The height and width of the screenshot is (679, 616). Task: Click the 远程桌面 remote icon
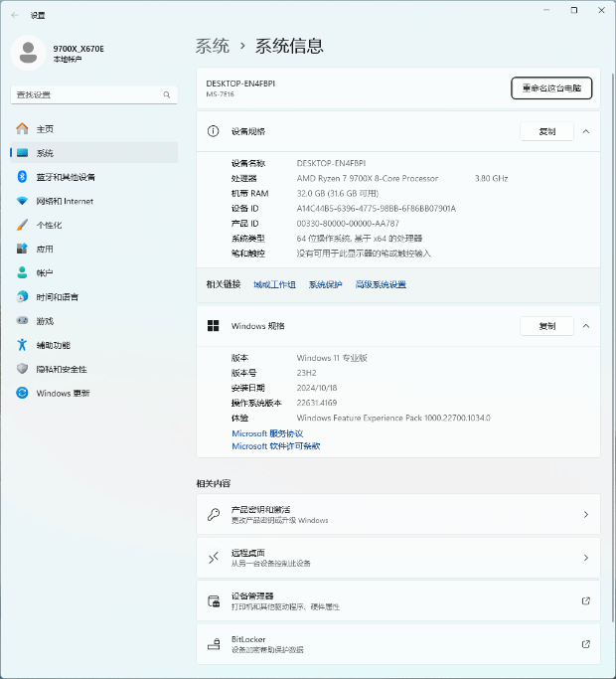214,558
